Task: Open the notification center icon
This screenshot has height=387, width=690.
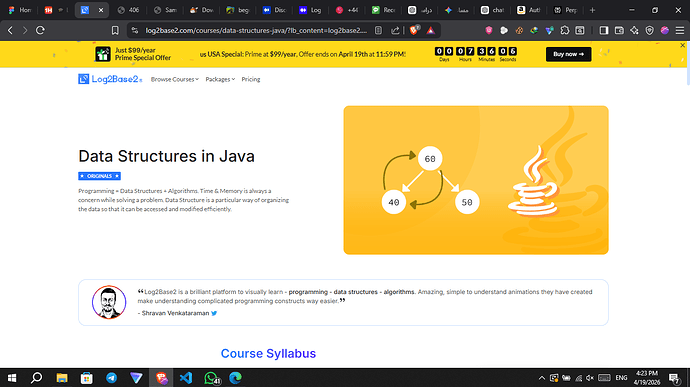Action: [x=674, y=378]
